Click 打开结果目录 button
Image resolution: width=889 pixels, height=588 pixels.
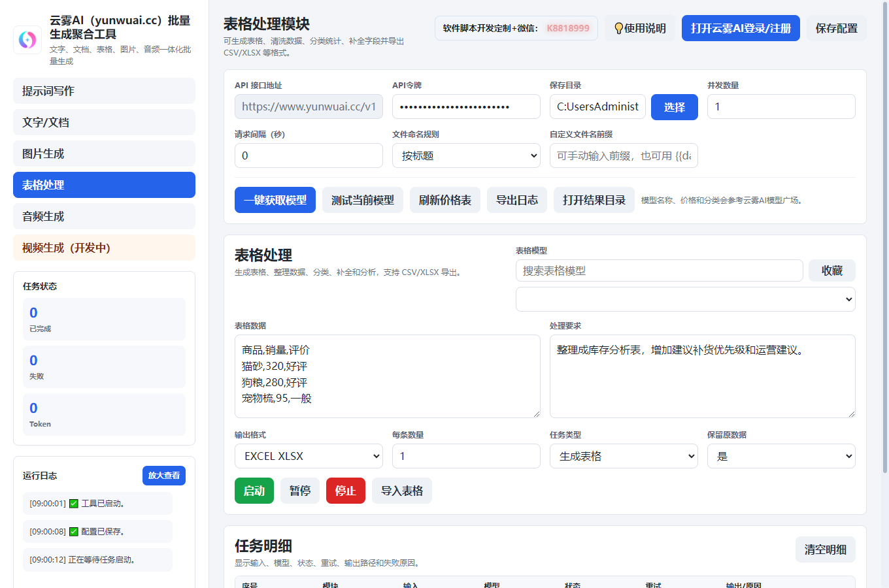point(594,200)
